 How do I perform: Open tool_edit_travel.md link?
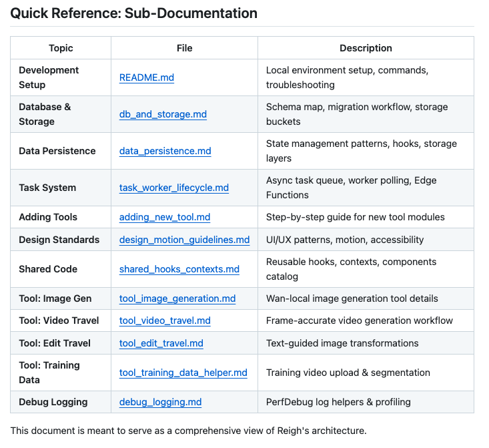(x=161, y=343)
